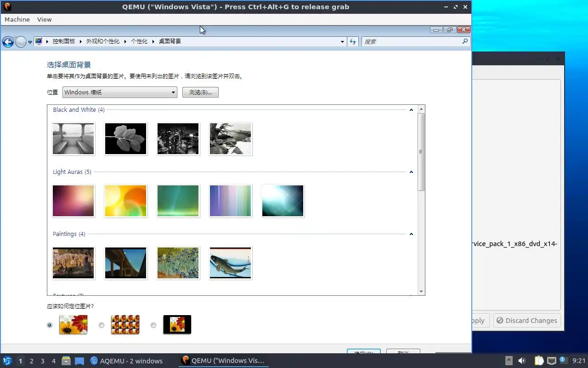Pick the teal light burst wallpaper
588x368 pixels.
click(x=283, y=201)
